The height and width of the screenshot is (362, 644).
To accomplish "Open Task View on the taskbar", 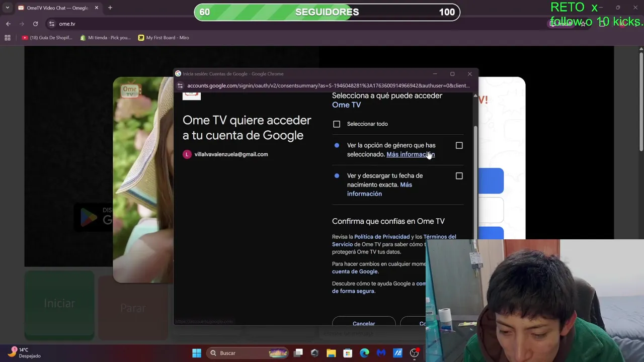I will pyautogui.click(x=298, y=353).
